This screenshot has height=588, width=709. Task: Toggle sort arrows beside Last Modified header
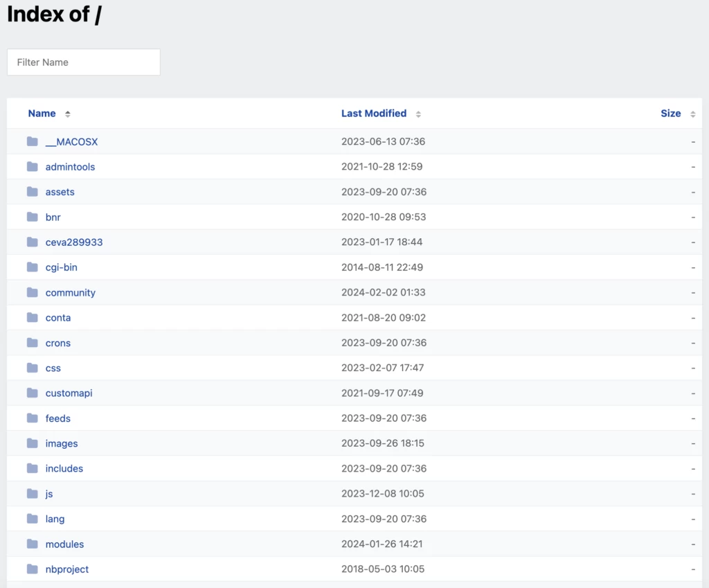click(418, 114)
